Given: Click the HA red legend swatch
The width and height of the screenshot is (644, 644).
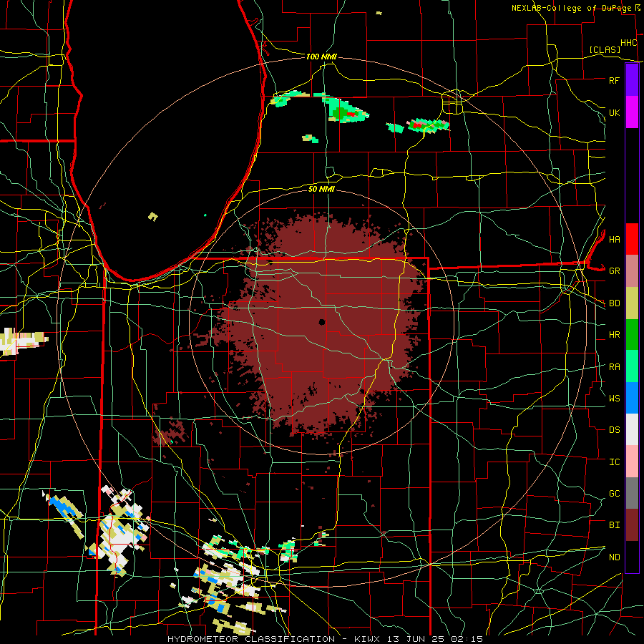Looking at the screenshot, I should point(632,239).
